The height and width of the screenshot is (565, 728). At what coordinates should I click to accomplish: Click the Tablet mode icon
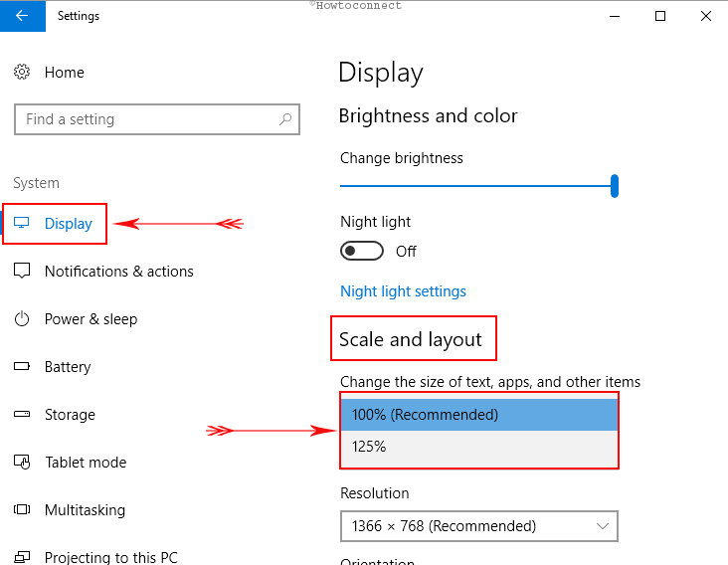tap(23, 463)
